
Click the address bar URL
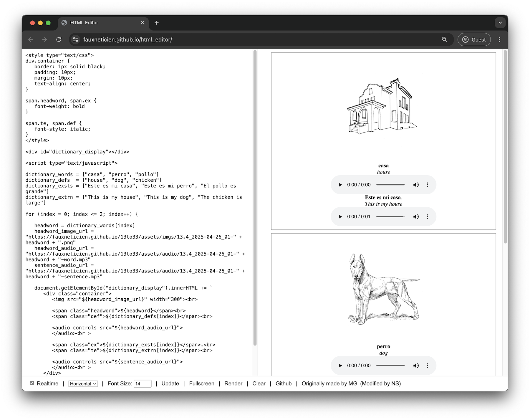point(127,39)
